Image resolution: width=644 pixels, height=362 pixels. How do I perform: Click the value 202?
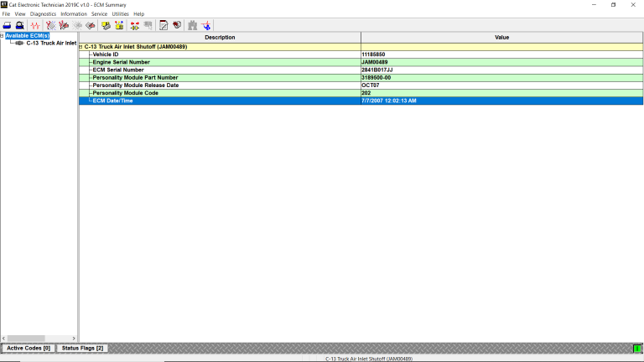[x=366, y=93]
